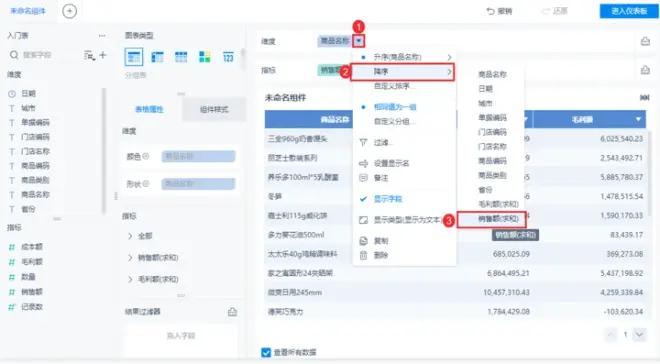
Task: Open the three-dots menu beside 入门表
Action: point(102,36)
